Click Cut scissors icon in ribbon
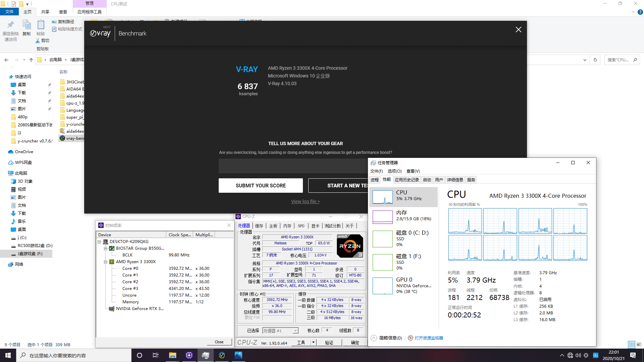The width and height of the screenshot is (644, 362). (38, 41)
